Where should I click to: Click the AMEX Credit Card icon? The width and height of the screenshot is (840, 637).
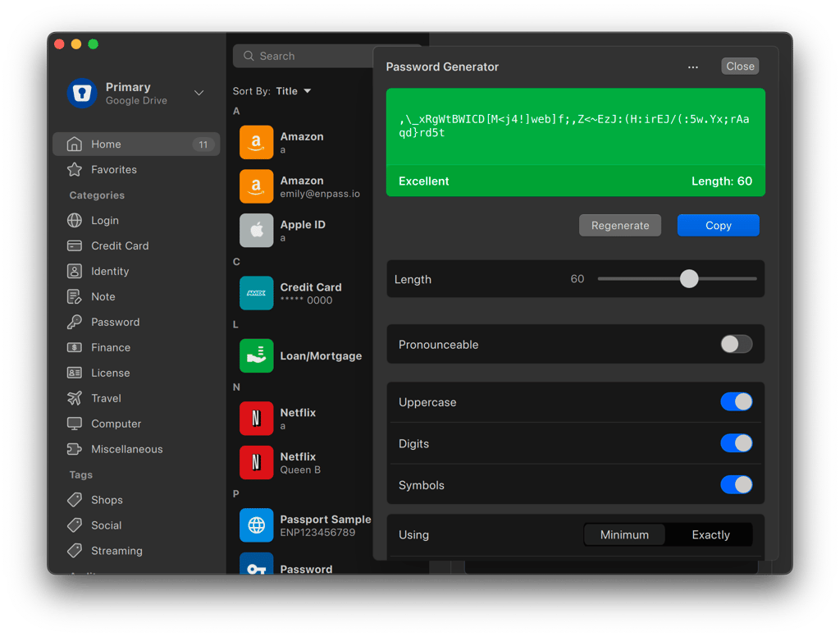point(256,293)
